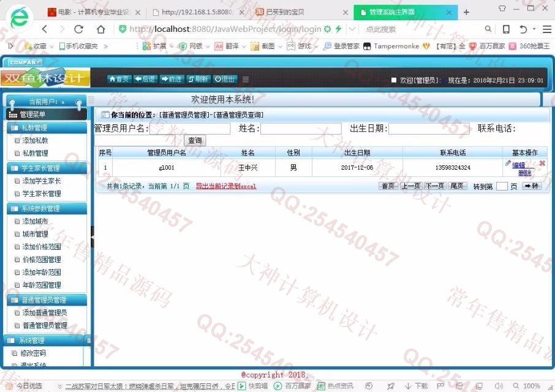Click the 前进 header button
The image size is (555, 392).
tap(172, 79)
